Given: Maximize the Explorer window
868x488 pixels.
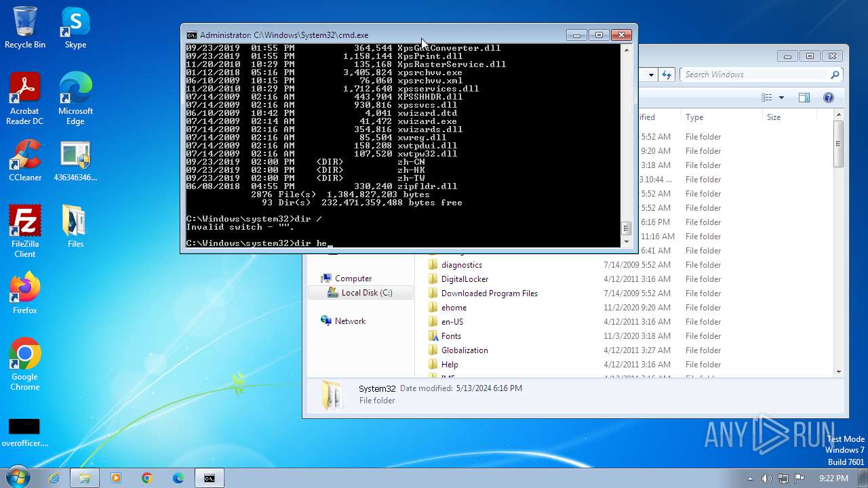Looking at the screenshot, I should (810, 56).
